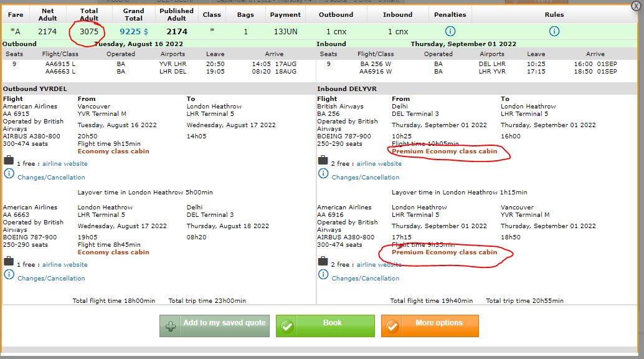Visit airline website link for flight AA 6916
Image resolution: width=644 pixels, height=359 pixels.
tap(379, 265)
